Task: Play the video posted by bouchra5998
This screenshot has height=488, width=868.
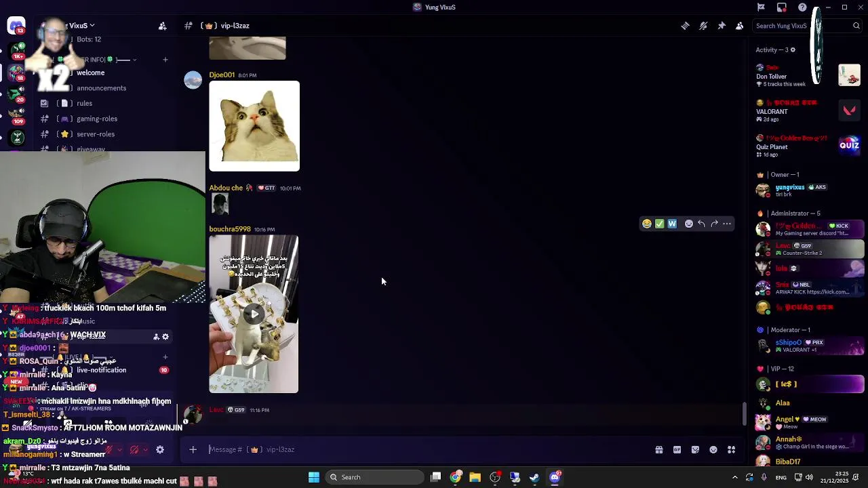Action: click(x=254, y=314)
